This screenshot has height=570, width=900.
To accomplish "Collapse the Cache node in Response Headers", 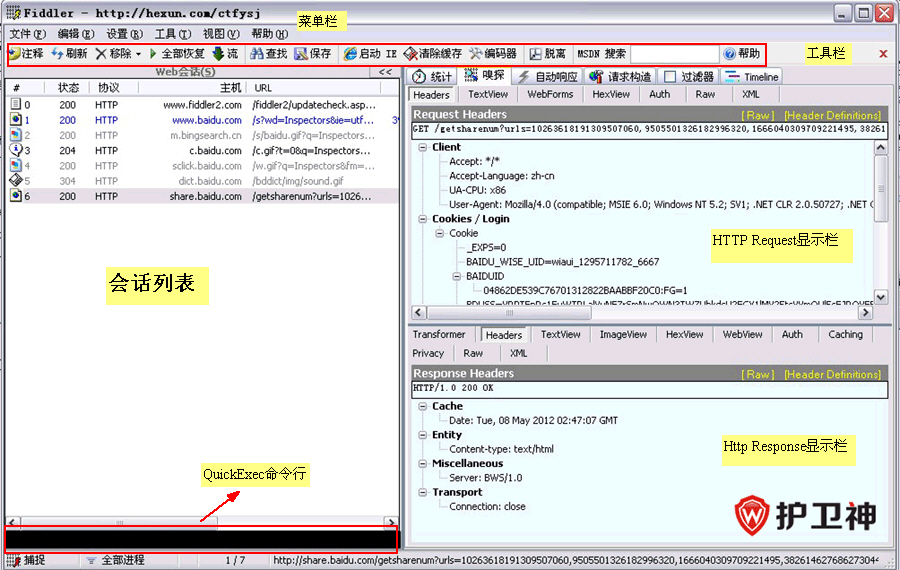I will [x=422, y=406].
